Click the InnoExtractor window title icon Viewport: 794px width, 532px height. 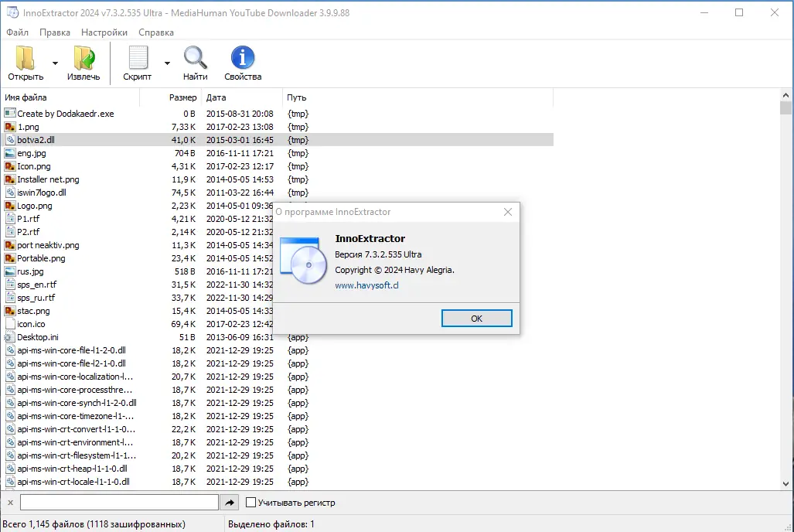[12, 12]
